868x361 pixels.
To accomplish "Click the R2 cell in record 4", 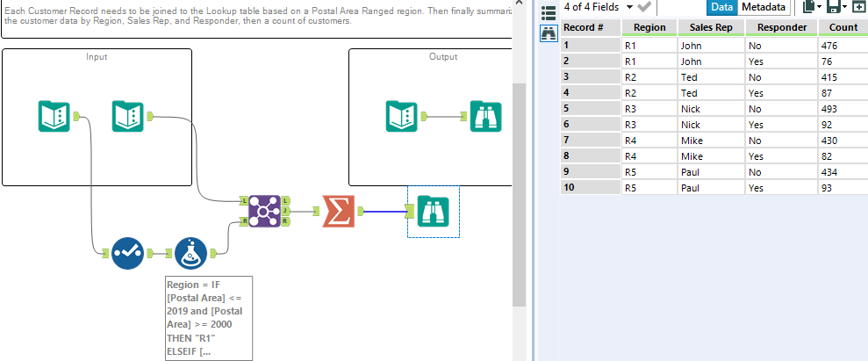I will 649,92.
